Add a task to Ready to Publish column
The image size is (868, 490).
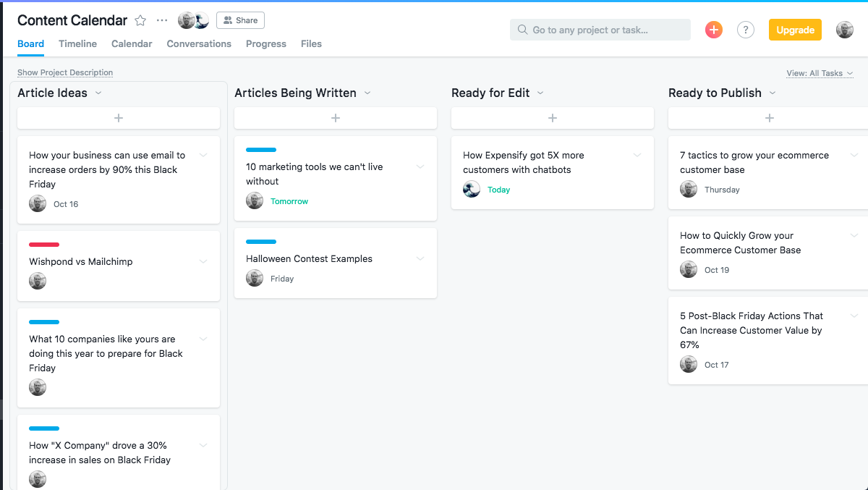(x=768, y=118)
